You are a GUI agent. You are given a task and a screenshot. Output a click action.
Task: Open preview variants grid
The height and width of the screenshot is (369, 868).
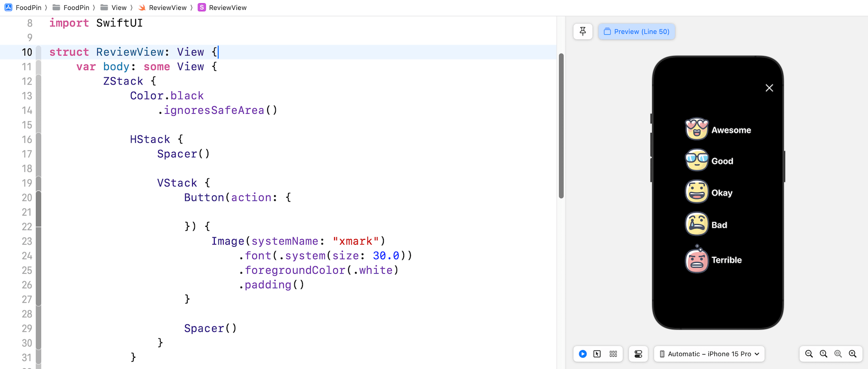point(613,354)
